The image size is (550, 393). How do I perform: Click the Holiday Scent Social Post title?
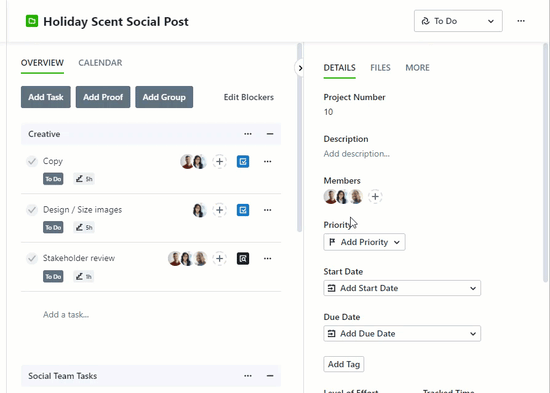pyautogui.click(x=116, y=21)
